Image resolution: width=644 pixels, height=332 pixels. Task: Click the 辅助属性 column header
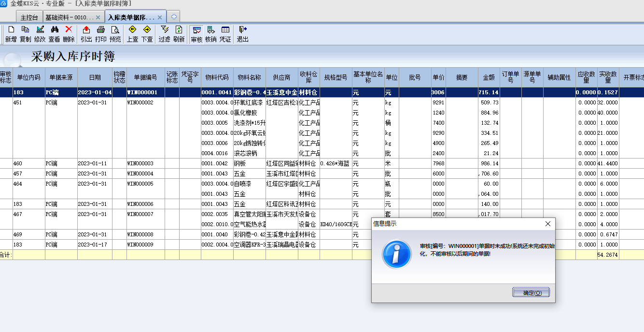tap(560, 77)
